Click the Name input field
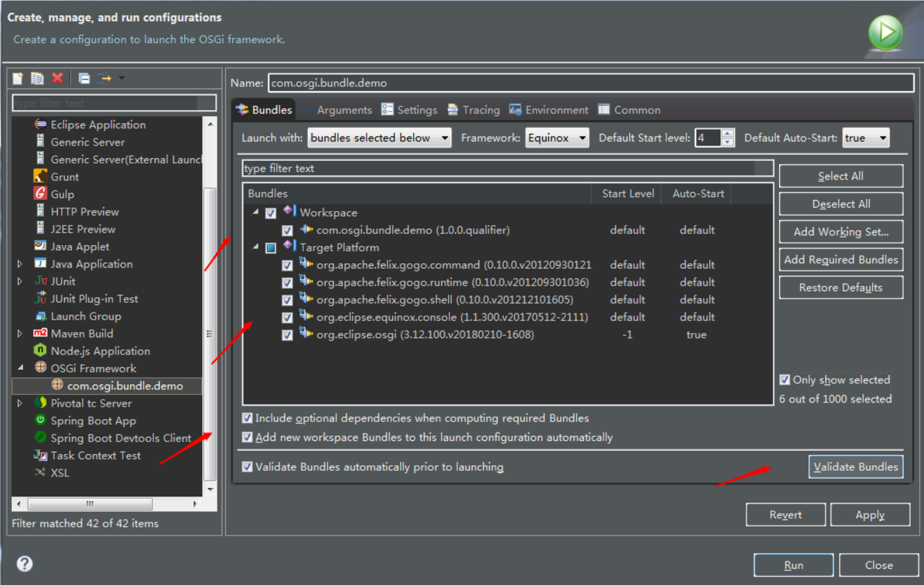 click(x=590, y=83)
